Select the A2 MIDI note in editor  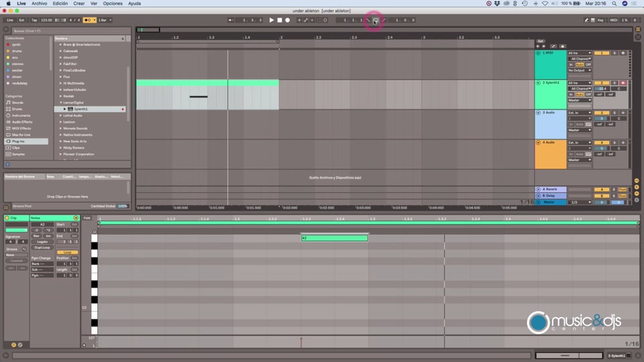pos(334,238)
